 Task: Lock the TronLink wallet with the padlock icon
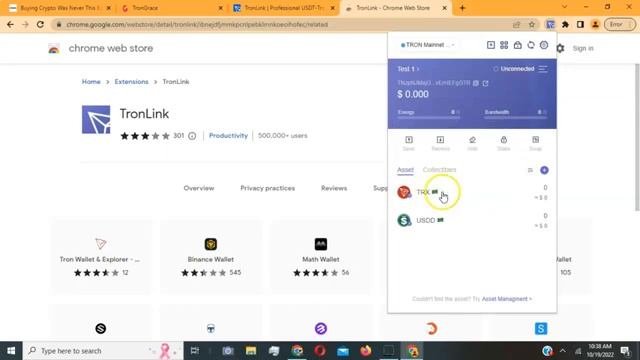tap(518, 45)
